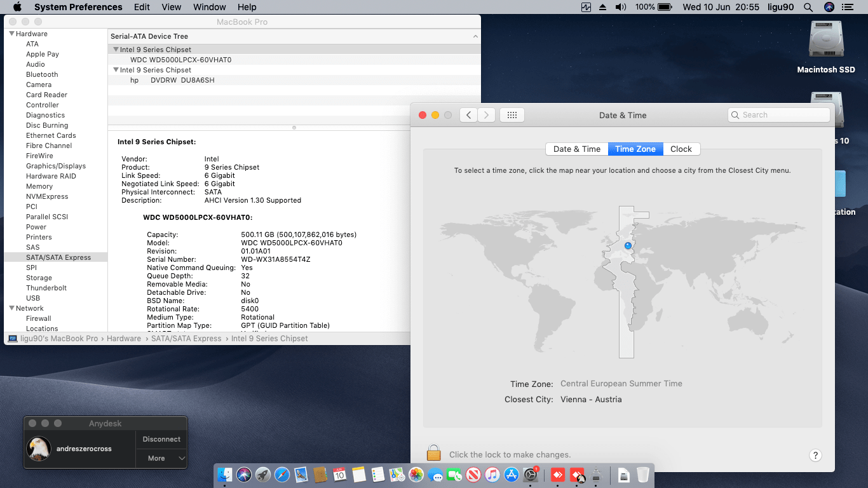Collapse the Hardware section in the sidebar
Image resolution: width=868 pixels, height=488 pixels.
(x=11, y=34)
